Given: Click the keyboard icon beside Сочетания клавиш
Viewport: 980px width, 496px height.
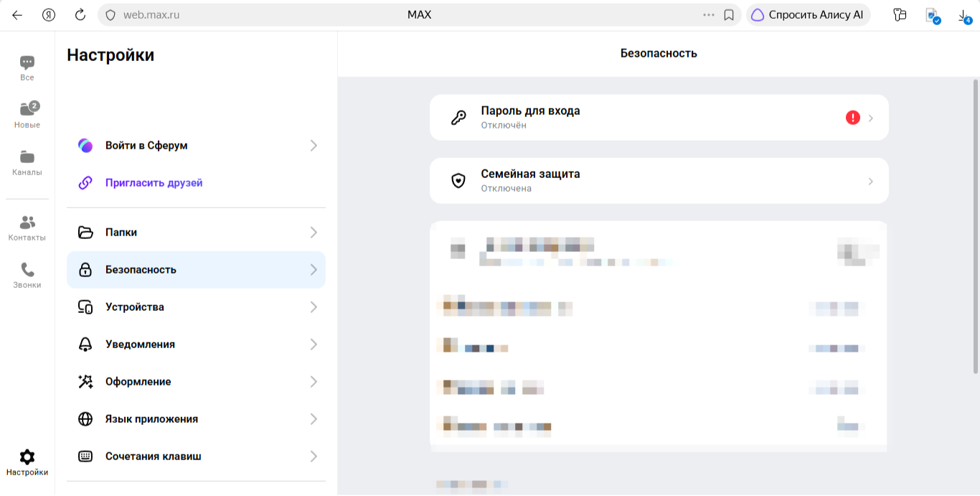Looking at the screenshot, I should tap(85, 457).
